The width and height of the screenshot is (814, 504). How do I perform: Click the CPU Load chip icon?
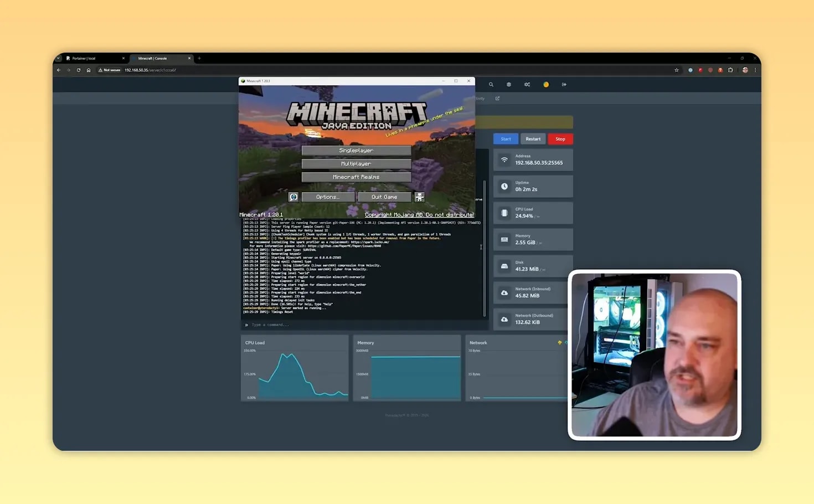pyautogui.click(x=504, y=213)
